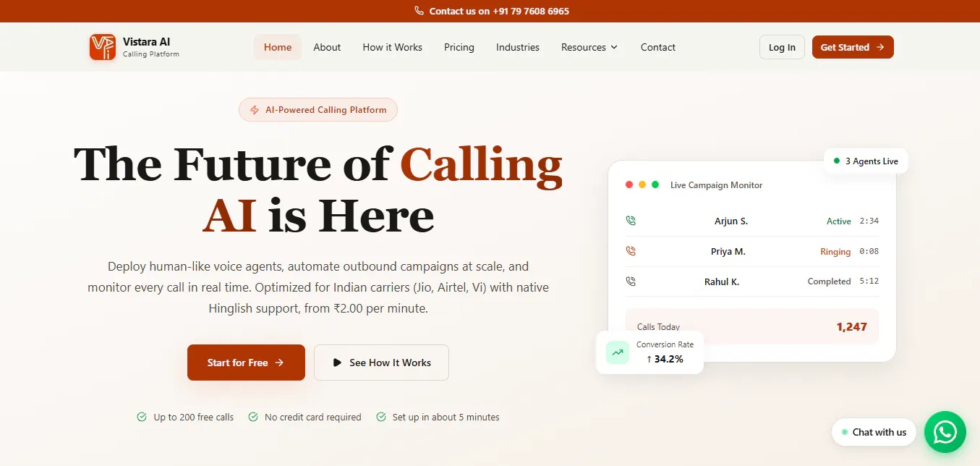Click the 2:34 call duration
980x466 pixels.
pos(869,221)
